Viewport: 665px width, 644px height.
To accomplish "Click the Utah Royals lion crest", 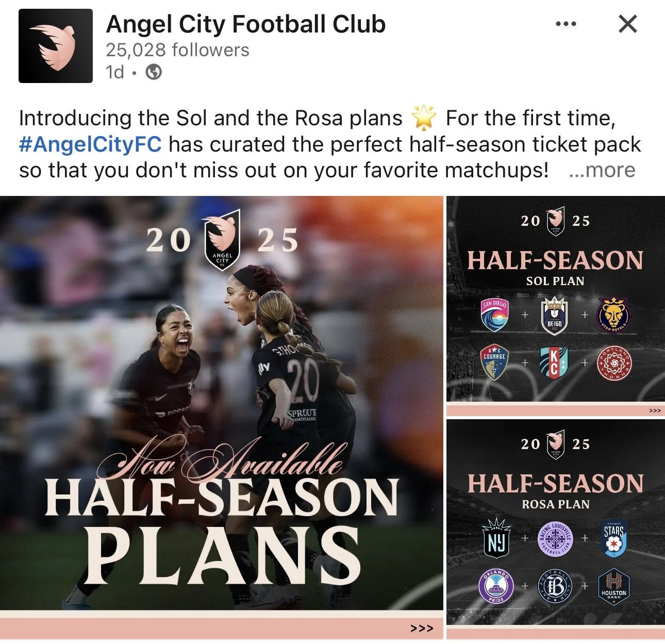I will [x=613, y=315].
